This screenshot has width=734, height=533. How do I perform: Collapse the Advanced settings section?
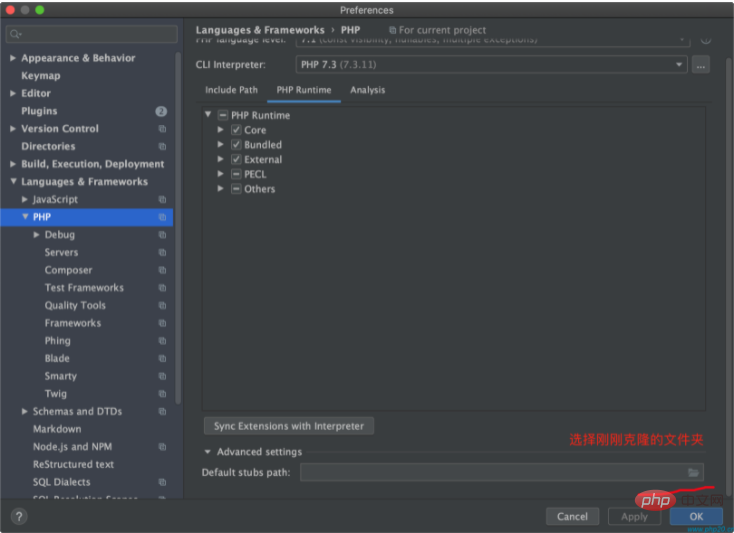coord(207,452)
